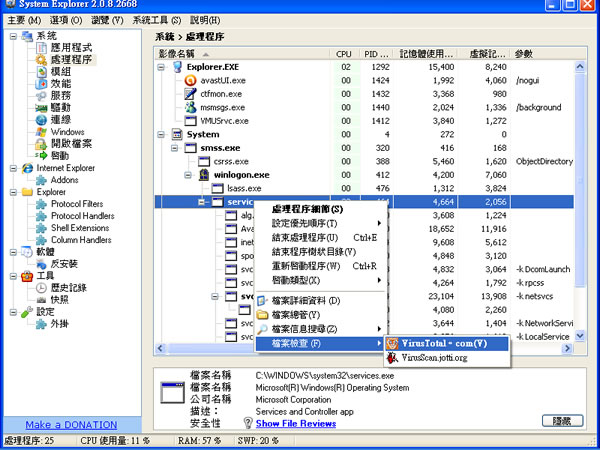Screen dimensions: 600x450
Task: Sort by the CPU column header
Action: point(344,54)
